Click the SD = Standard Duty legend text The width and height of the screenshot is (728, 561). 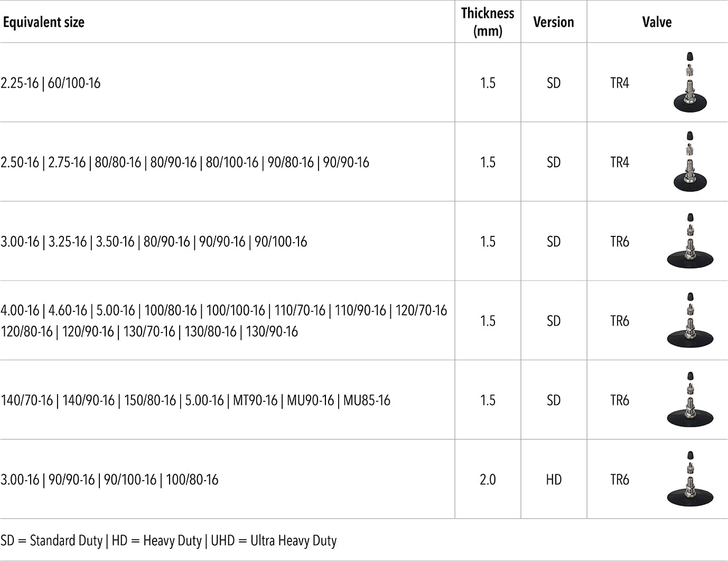(x=52, y=540)
